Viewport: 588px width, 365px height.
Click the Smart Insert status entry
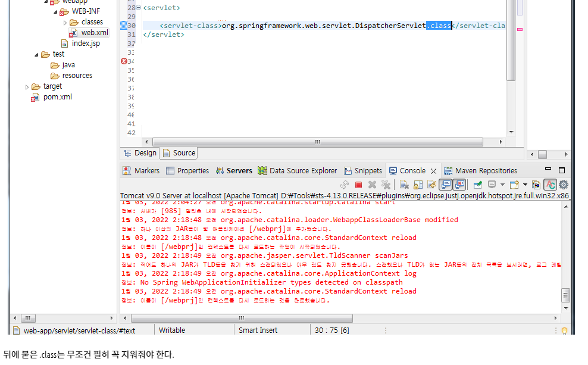[258, 330]
